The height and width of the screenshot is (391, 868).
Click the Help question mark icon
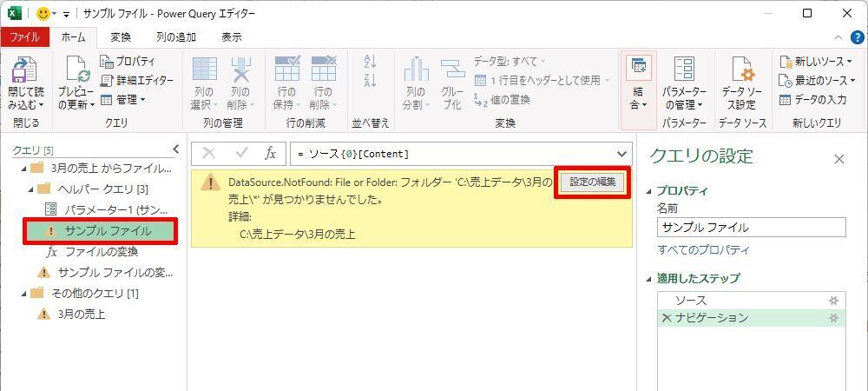coord(857,37)
